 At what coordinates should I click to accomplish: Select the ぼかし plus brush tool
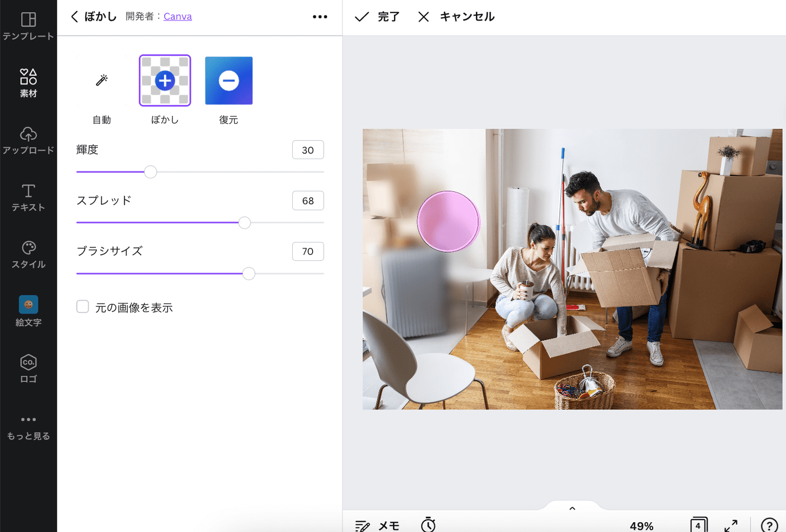click(165, 81)
